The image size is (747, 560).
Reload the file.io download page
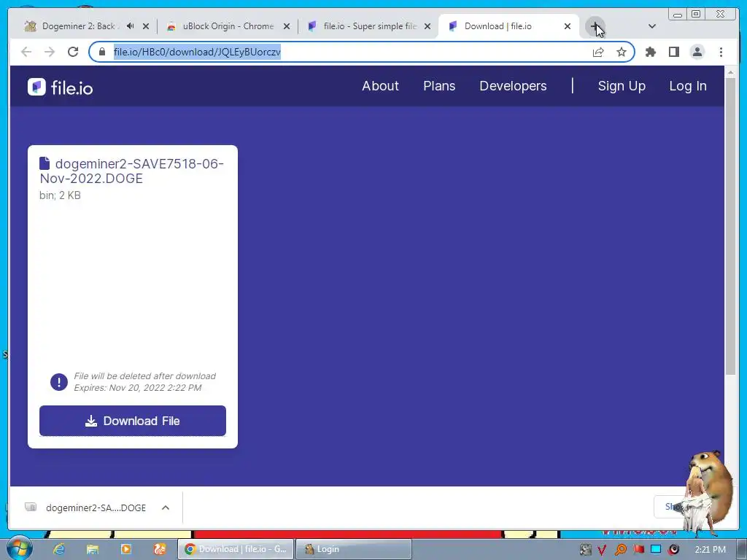pos(73,52)
